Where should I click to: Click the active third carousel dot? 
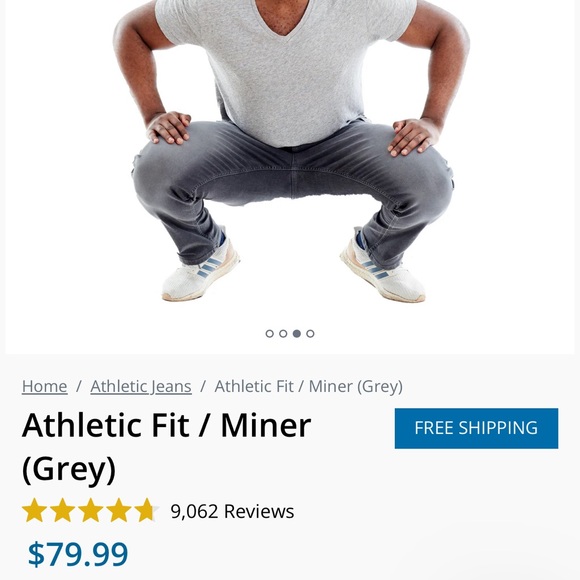click(297, 334)
